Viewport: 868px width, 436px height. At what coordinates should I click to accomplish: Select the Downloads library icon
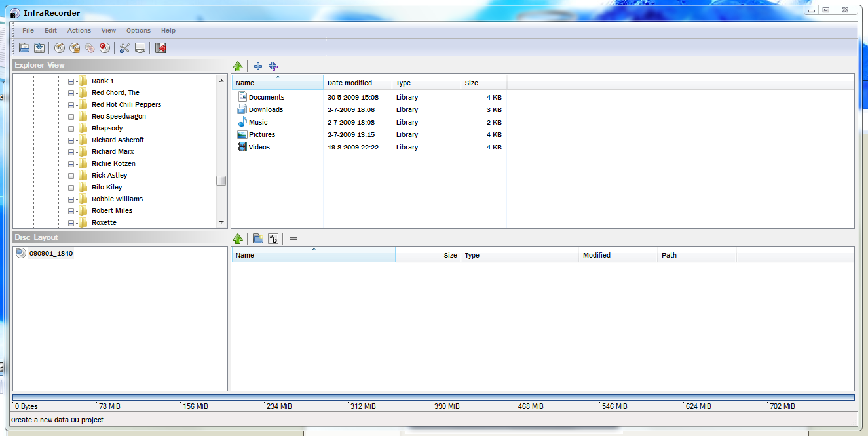tap(242, 109)
